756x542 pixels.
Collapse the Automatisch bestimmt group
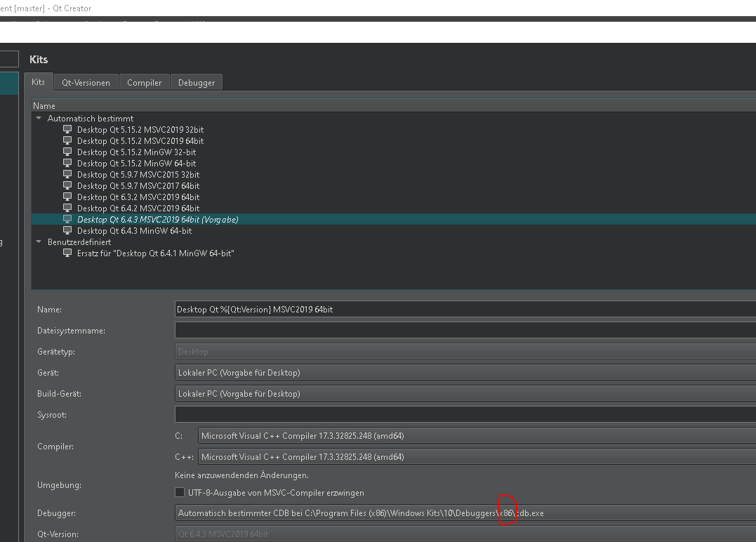point(39,118)
